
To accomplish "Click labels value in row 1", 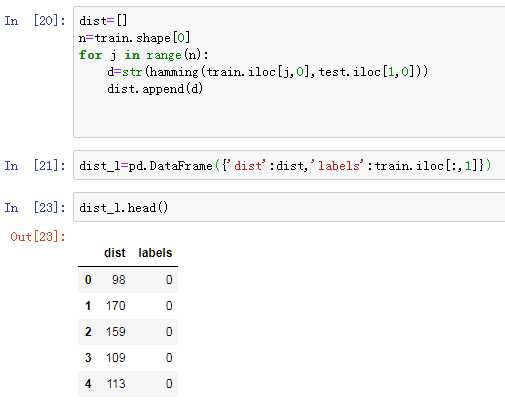I will click(x=169, y=305).
